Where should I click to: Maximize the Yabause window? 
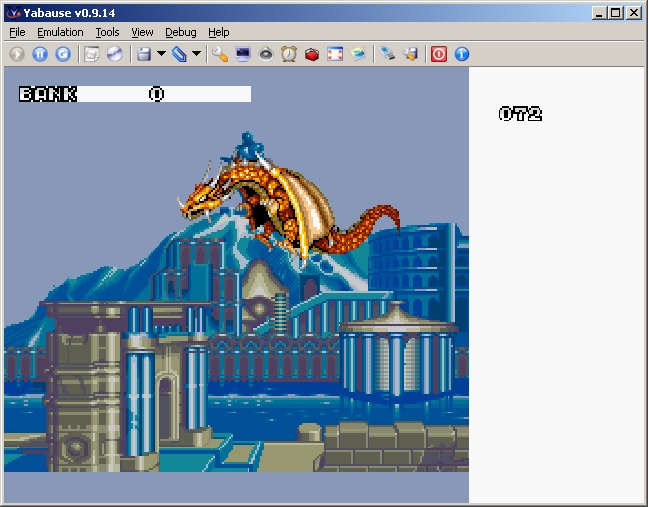[616, 13]
